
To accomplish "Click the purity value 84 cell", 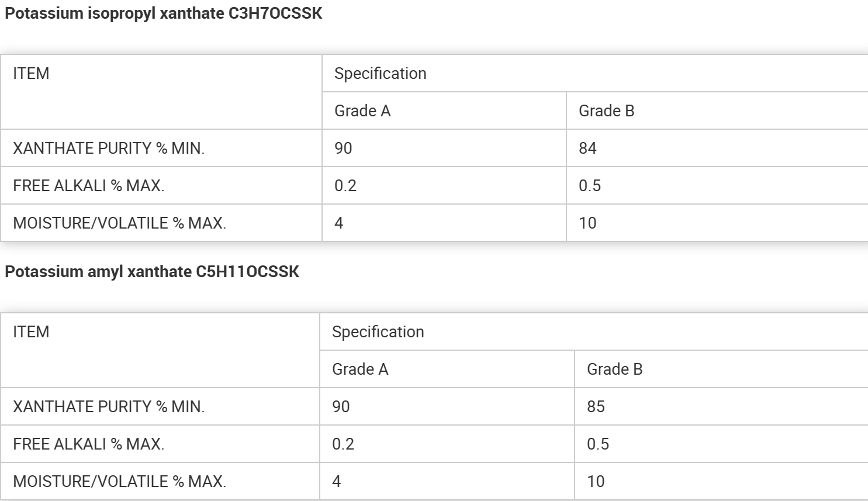I will point(587,148).
